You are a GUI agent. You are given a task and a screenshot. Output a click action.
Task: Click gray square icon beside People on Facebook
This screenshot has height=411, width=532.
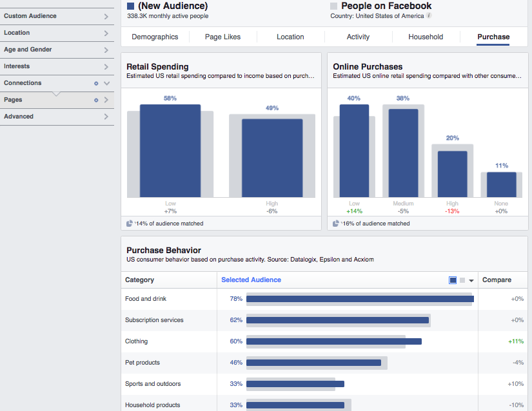(x=334, y=6)
